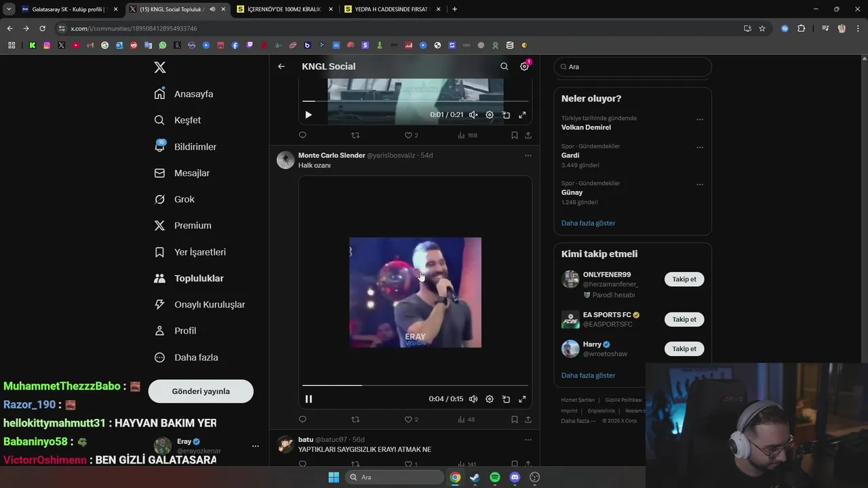Open Windows Start menu
The width and height of the screenshot is (868, 488).
(x=334, y=477)
